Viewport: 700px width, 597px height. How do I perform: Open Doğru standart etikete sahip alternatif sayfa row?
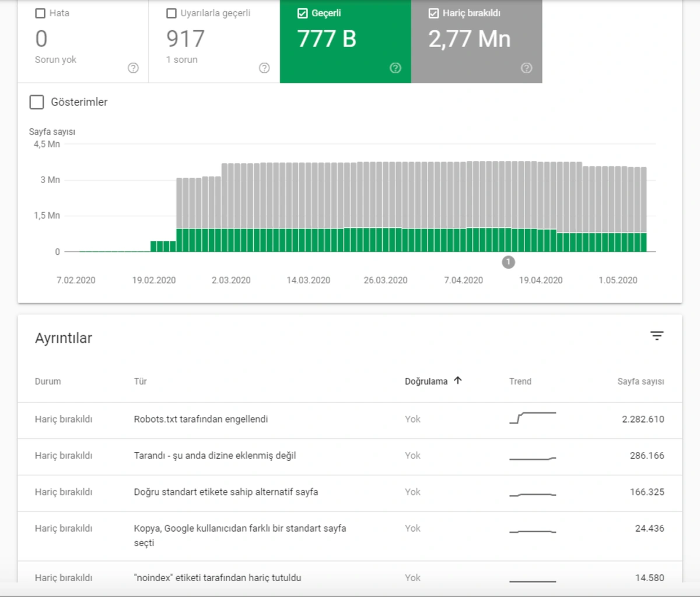226,492
